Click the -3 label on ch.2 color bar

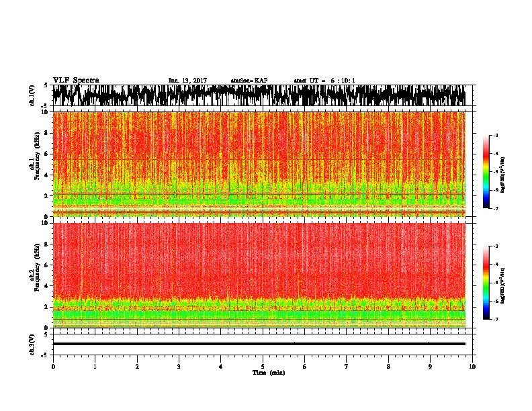[496, 246]
